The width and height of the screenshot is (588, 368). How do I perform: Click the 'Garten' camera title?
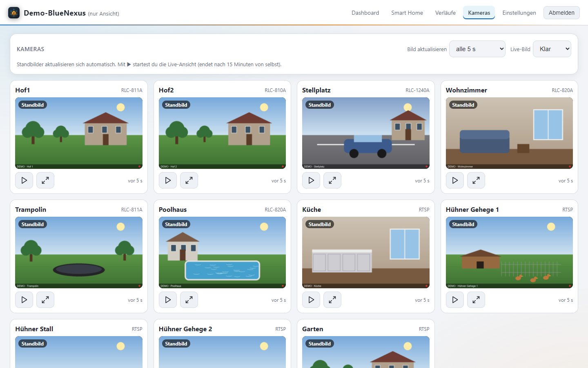click(313, 329)
